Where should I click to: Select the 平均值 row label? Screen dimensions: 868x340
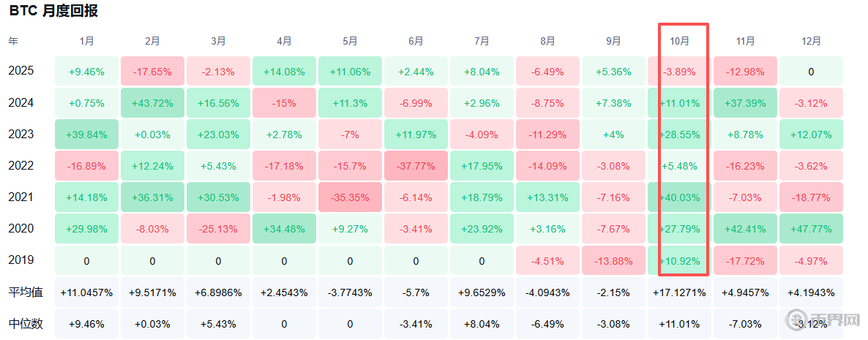(26, 292)
